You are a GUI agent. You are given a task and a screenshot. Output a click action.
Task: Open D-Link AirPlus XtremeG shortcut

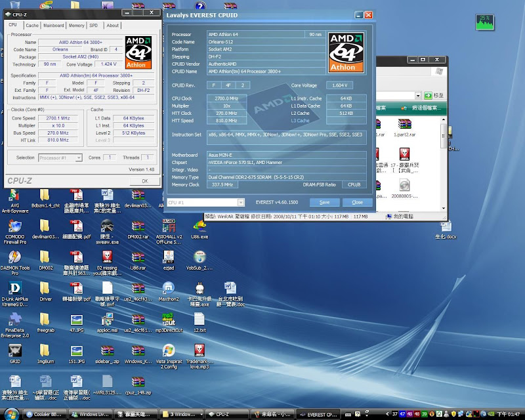pos(14,294)
